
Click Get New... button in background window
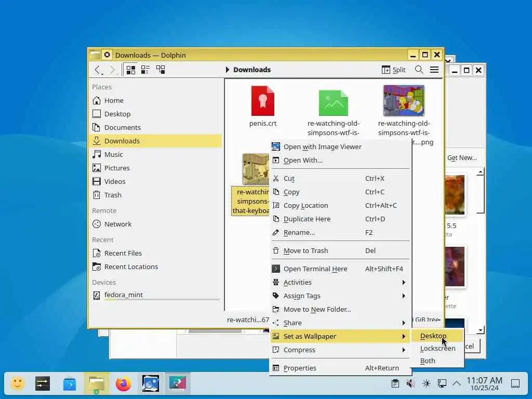pyautogui.click(x=462, y=158)
